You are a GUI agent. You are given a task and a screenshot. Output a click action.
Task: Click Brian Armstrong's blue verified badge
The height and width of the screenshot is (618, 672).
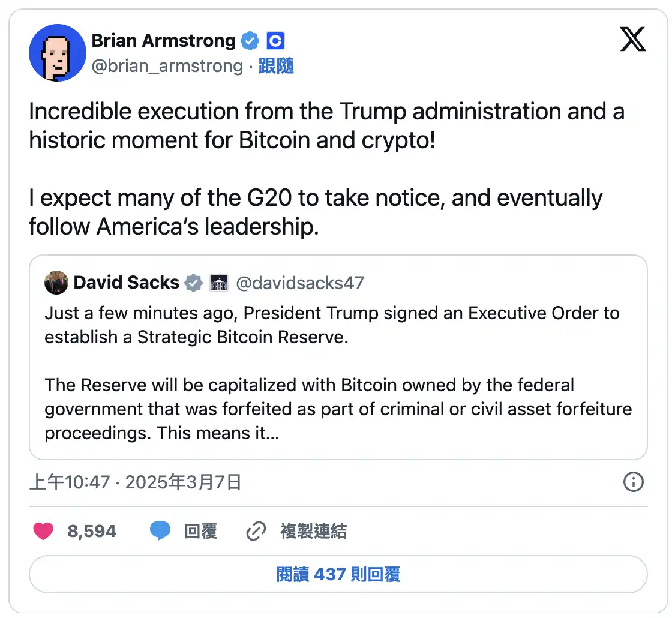tap(250, 41)
